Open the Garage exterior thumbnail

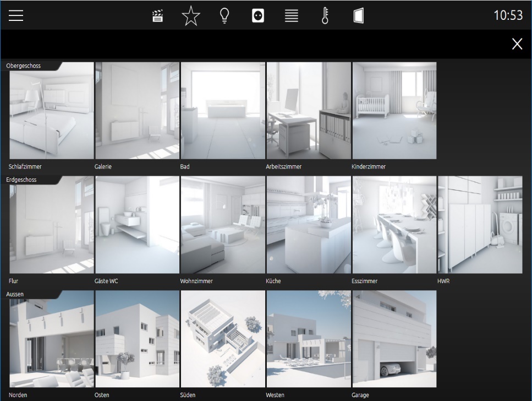point(394,339)
